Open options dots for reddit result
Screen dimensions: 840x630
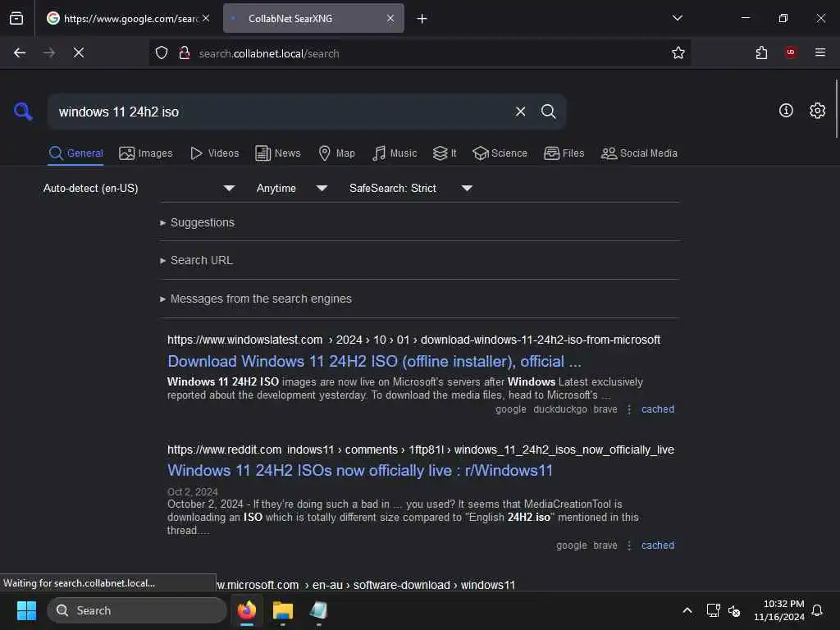click(x=629, y=546)
